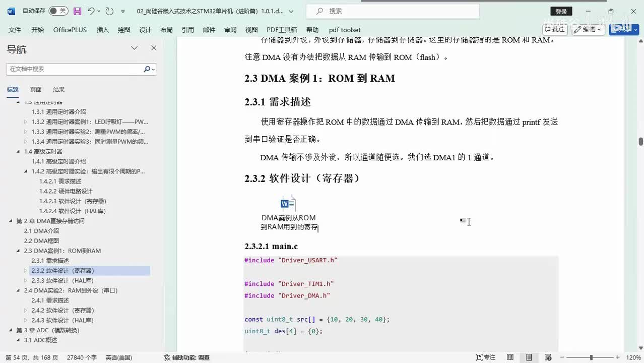Expand heading 2.3.3 软件设计（HAL库）
Screen dimensions: 644x363
coord(26,280)
